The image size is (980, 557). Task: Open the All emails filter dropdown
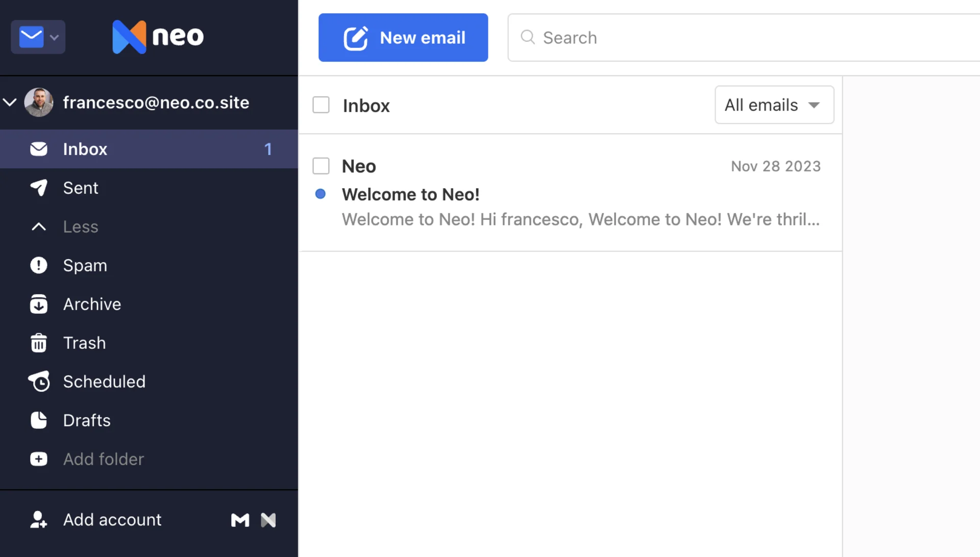tap(774, 105)
